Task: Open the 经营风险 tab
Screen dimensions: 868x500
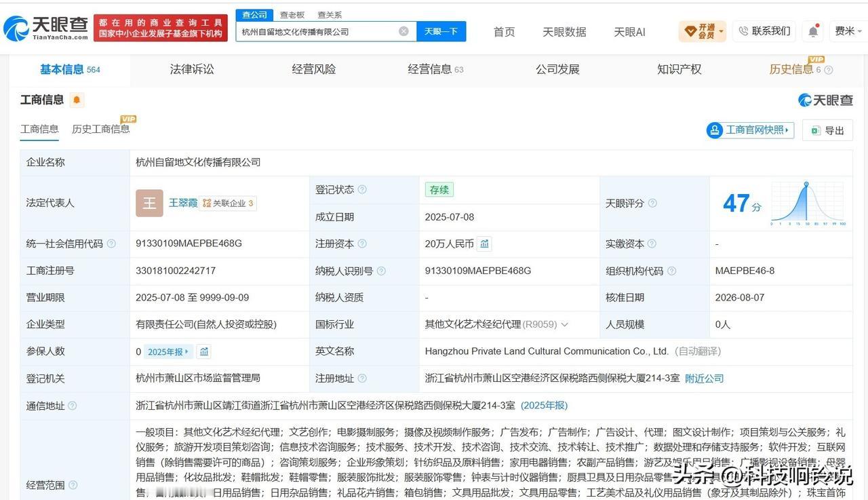Action: tap(314, 69)
